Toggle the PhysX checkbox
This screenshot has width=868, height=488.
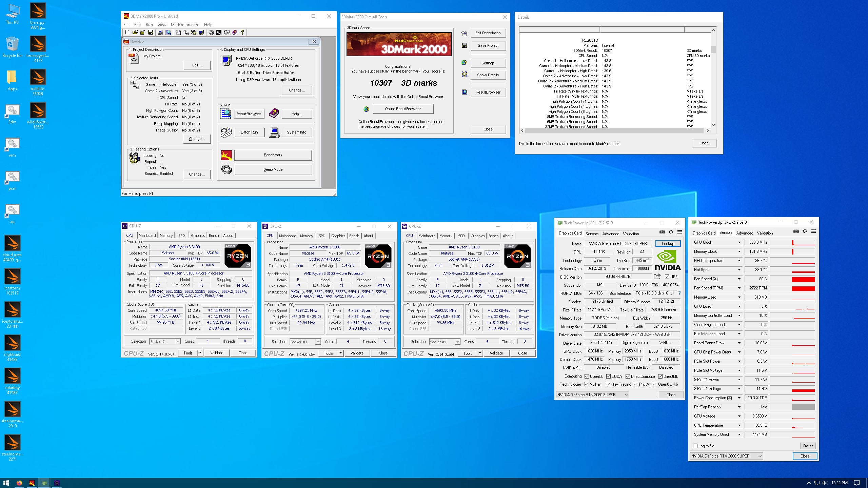[x=636, y=384]
